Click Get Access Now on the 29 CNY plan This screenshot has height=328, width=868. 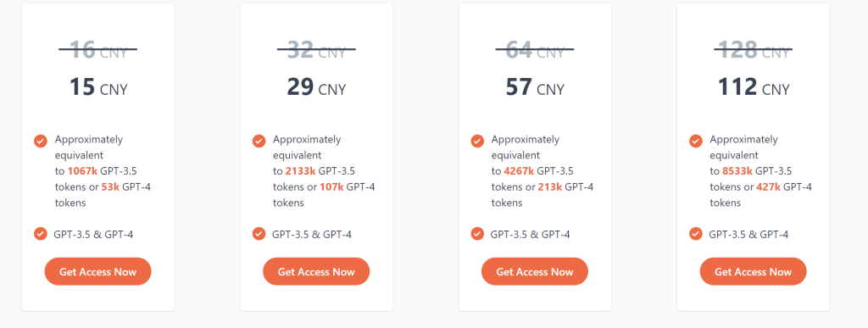(316, 271)
